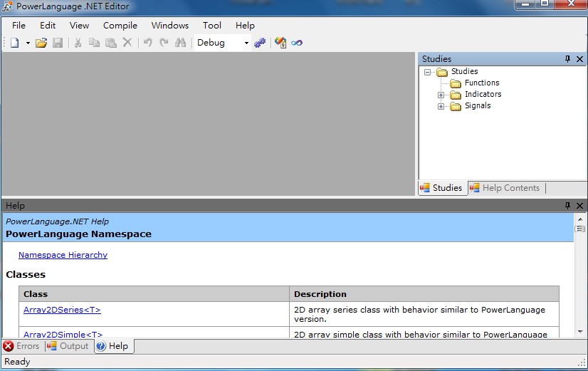Open the View menu
Screen dimensions: 588x371
(79, 26)
